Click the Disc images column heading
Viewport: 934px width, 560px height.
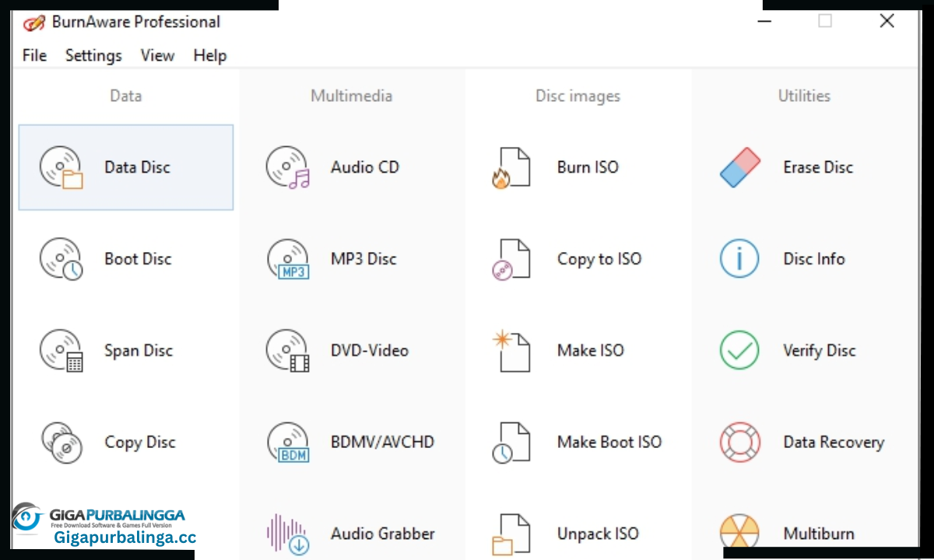point(578,96)
